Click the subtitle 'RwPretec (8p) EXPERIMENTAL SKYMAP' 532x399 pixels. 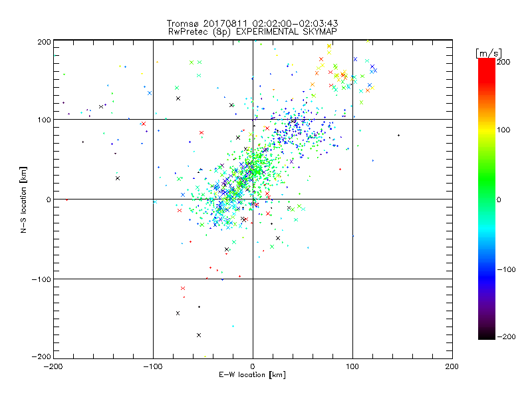tap(252, 32)
